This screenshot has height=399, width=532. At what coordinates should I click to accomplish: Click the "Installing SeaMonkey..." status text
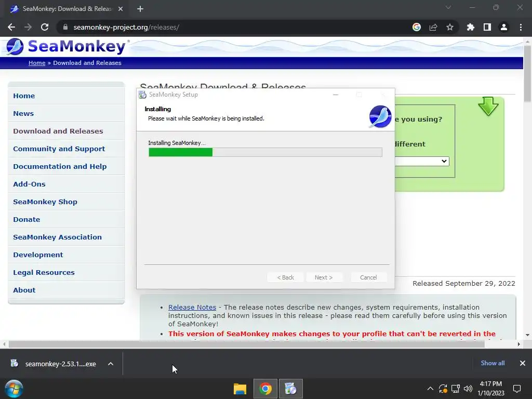(177, 143)
